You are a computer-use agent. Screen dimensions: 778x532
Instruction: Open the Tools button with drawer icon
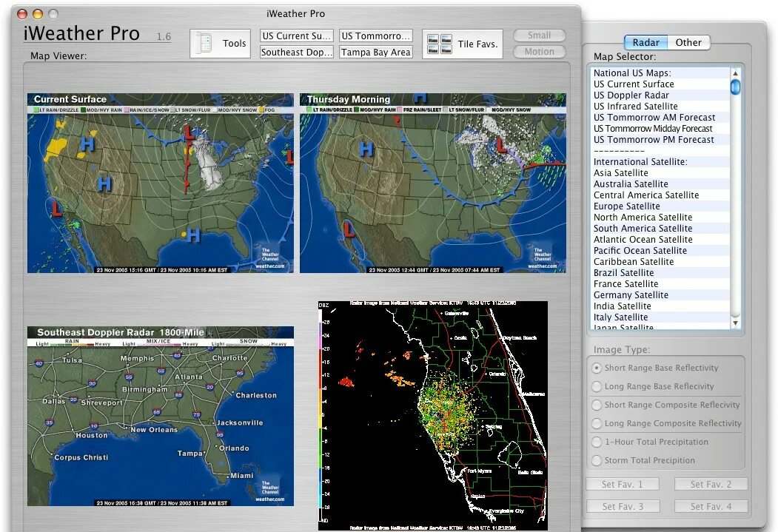click(x=221, y=44)
